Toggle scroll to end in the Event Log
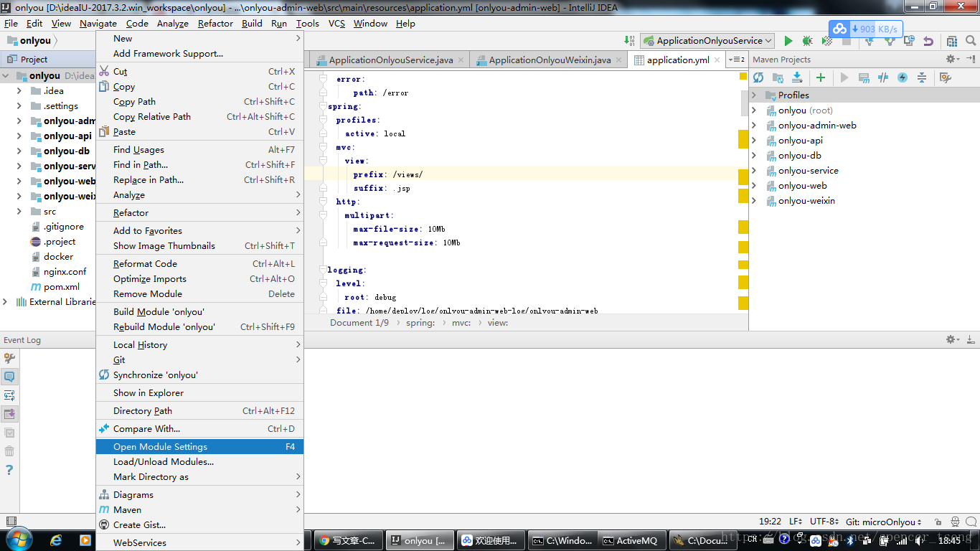 point(9,414)
